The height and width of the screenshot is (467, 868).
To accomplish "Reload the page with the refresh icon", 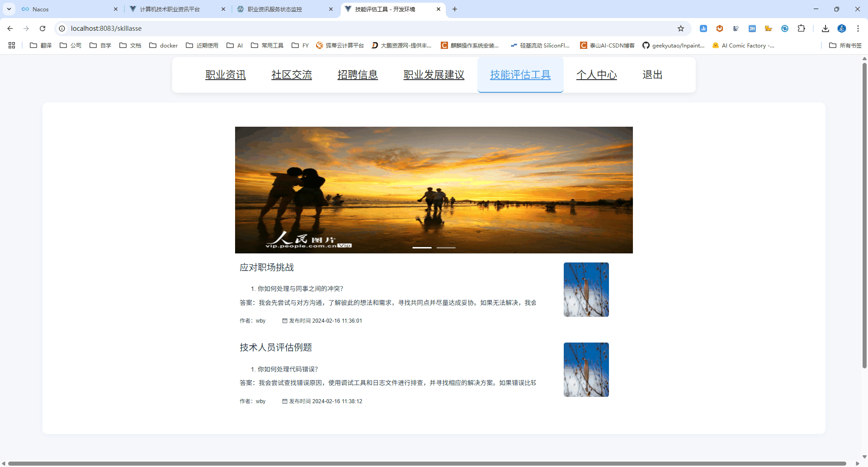I will coord(42,29).
